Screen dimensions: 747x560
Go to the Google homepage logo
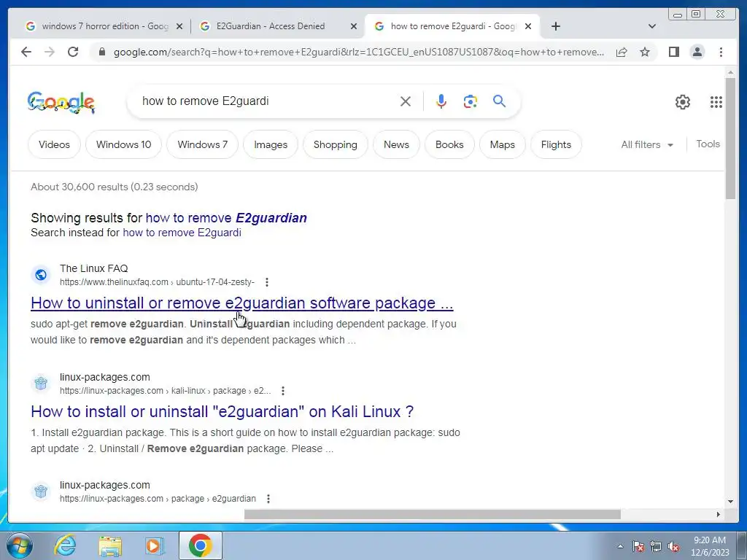tap(61, 102)
